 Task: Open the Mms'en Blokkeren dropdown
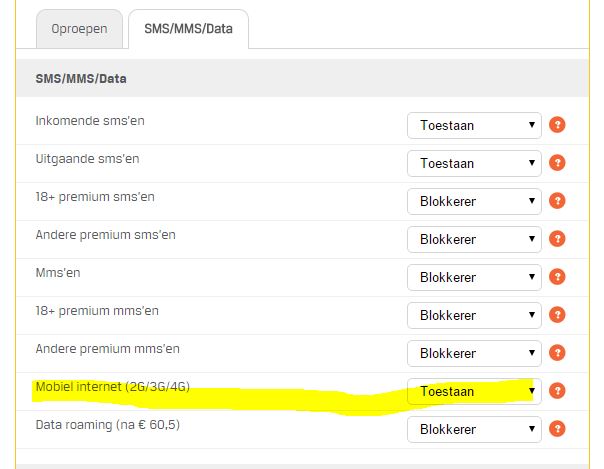click(x=474, y=277)
